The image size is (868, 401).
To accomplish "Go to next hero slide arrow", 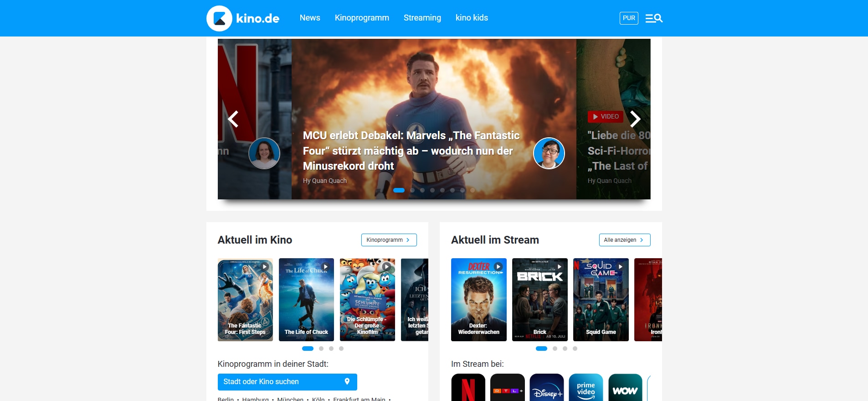I will tap(635, 119).
